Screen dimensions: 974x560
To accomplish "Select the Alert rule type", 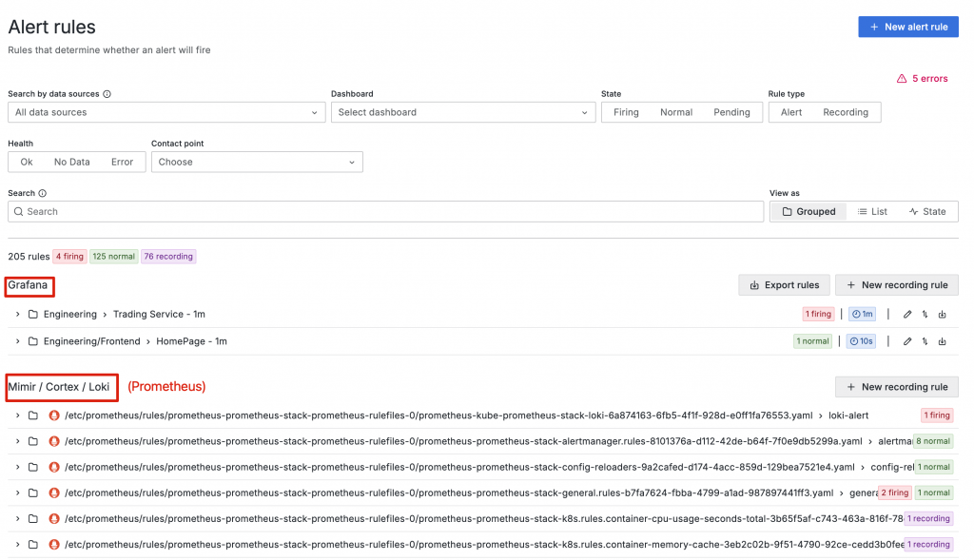I will (x=790, y=112).
